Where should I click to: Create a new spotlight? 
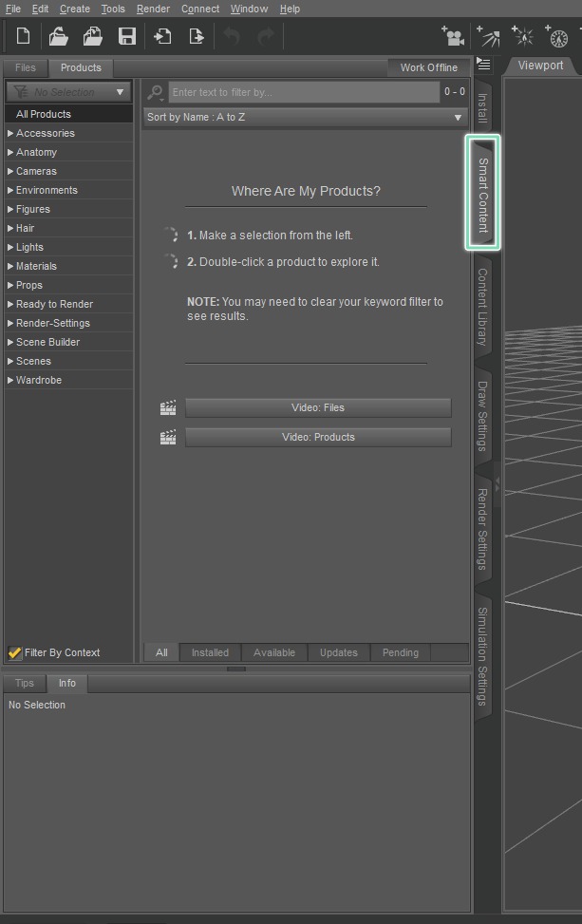(488, 36)
